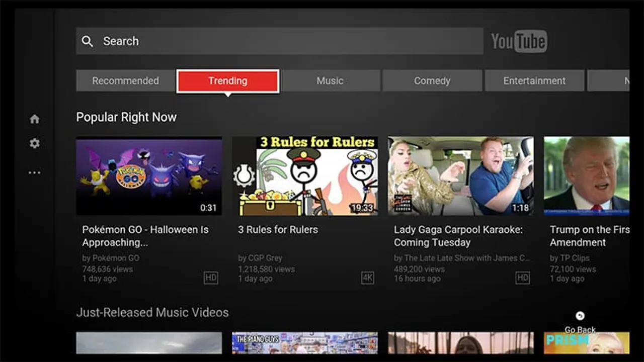Click HD badge on Pokémon GO video
The image size is (644, 362).
(211, 278)
